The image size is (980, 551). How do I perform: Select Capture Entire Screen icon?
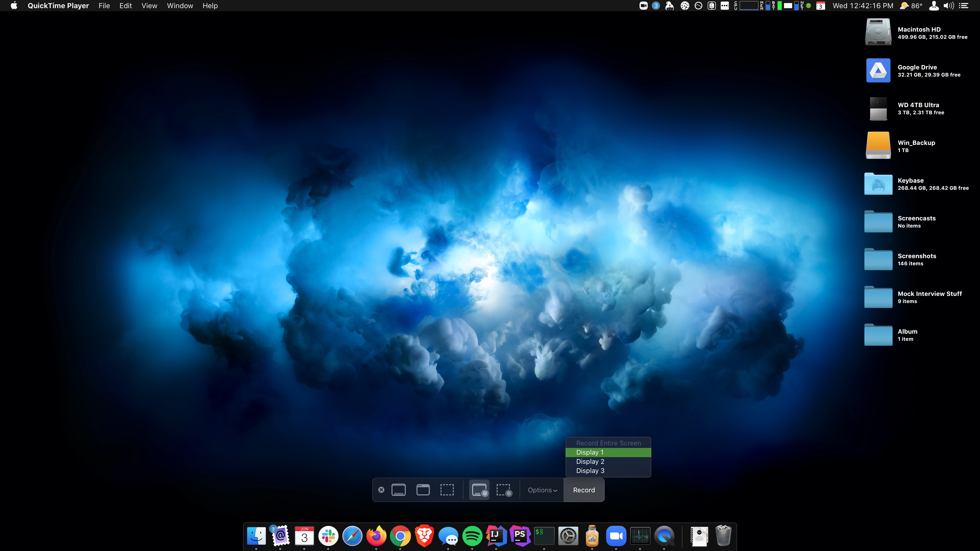[398, 490]
